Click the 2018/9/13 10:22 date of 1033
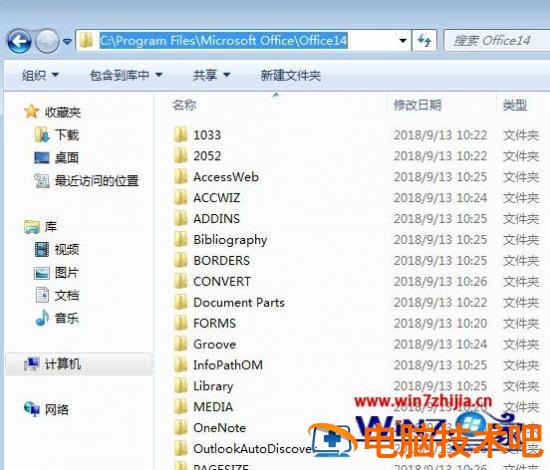The width and height of the screenshot is (550, 470). click(440, 135)
